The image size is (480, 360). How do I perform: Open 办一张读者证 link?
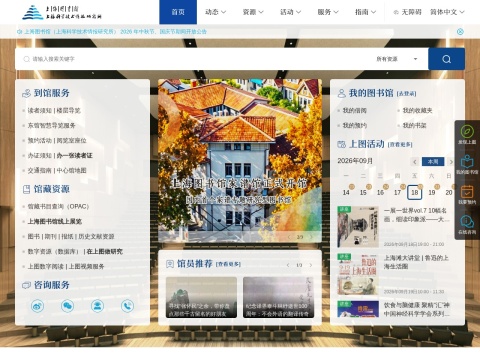pos(74,155)
